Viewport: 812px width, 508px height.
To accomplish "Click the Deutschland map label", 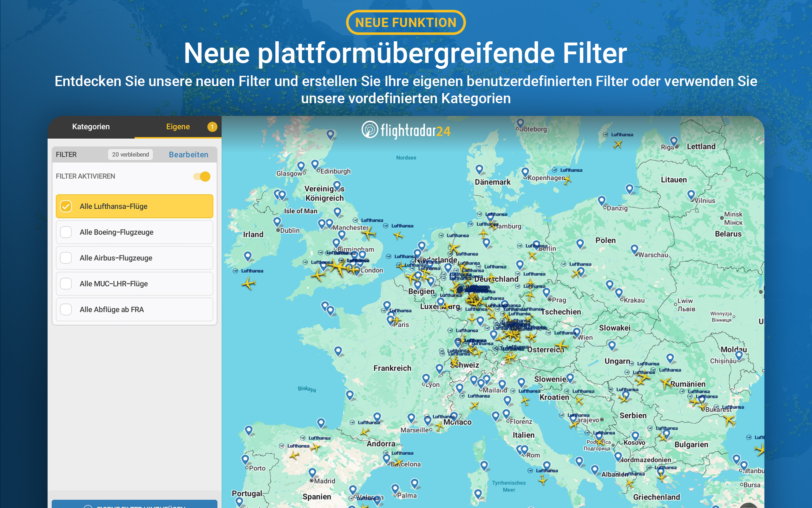I will coord(496,279).
